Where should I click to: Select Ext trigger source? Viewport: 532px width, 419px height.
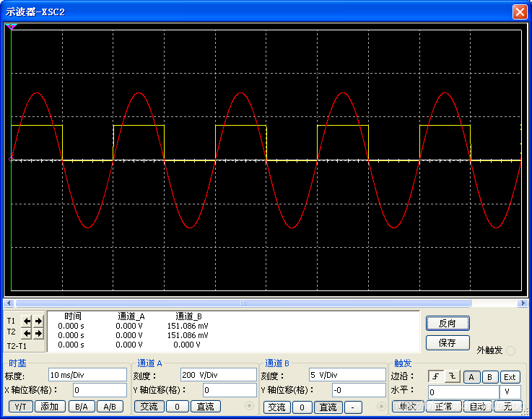510,377
